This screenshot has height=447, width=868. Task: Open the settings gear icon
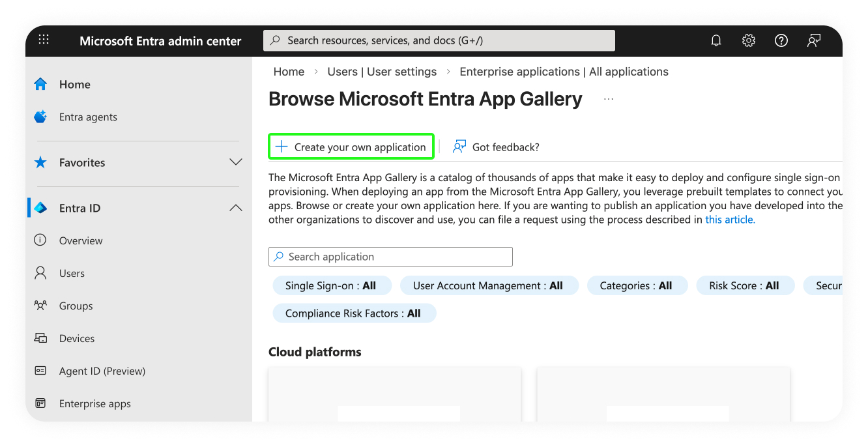pyautogui.click(x=749, y=40)
